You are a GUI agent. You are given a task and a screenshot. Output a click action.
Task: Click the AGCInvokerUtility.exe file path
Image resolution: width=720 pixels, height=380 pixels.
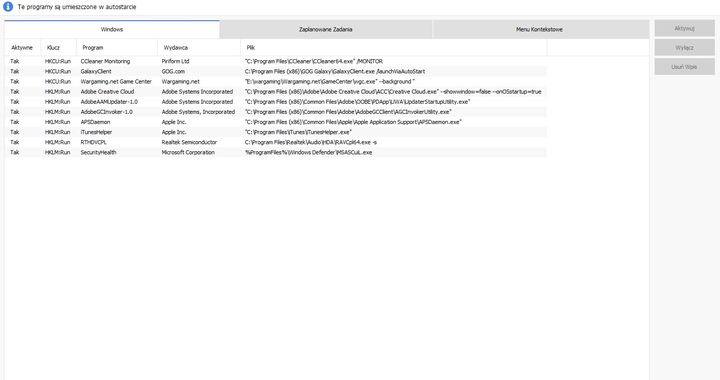(348, 112)
